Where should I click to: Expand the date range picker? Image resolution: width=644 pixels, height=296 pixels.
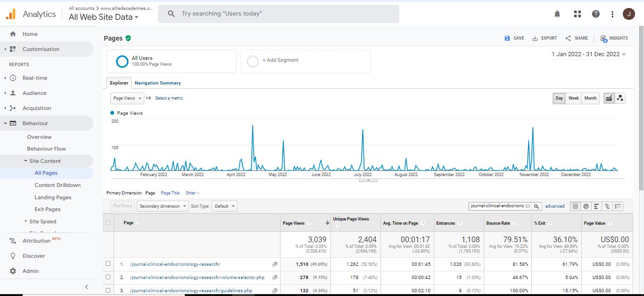point(589,54)
